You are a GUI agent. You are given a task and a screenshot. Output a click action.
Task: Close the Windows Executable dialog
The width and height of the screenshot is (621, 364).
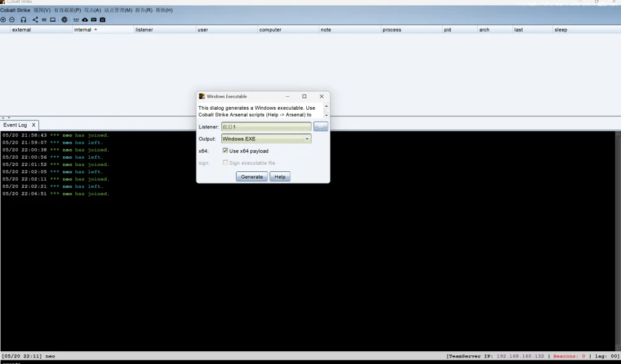321,96
